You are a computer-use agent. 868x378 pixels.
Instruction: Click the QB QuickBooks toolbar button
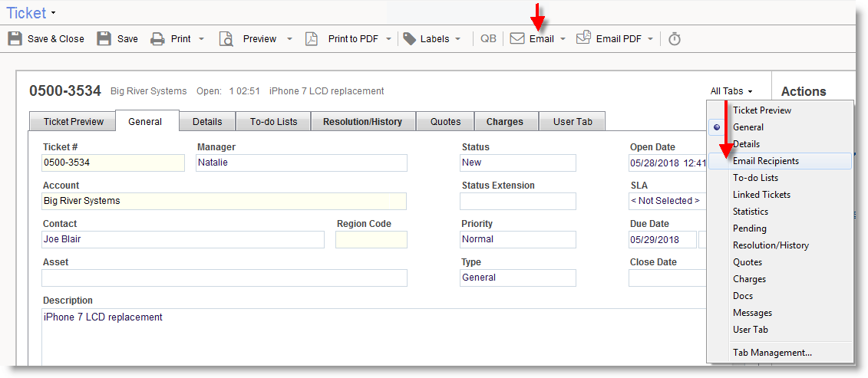(488, 38)
